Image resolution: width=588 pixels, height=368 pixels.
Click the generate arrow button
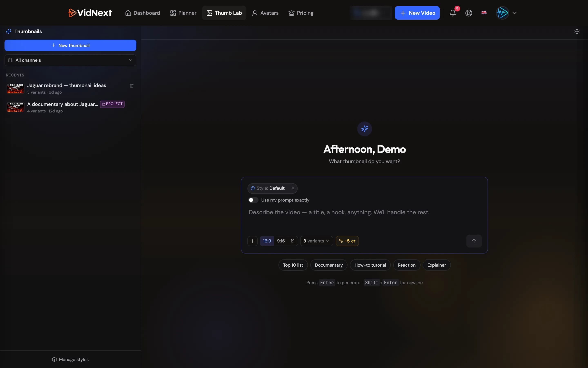point(474,241)
